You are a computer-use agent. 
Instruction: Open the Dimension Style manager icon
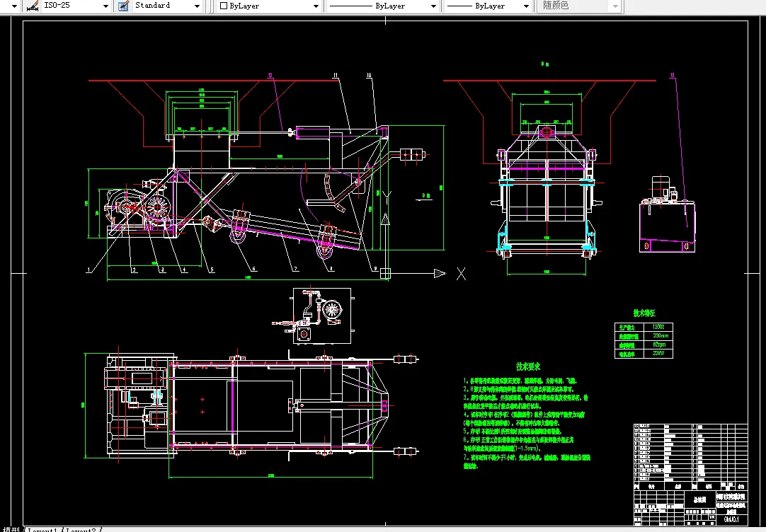pyautogui.click(x=33, y=6)
